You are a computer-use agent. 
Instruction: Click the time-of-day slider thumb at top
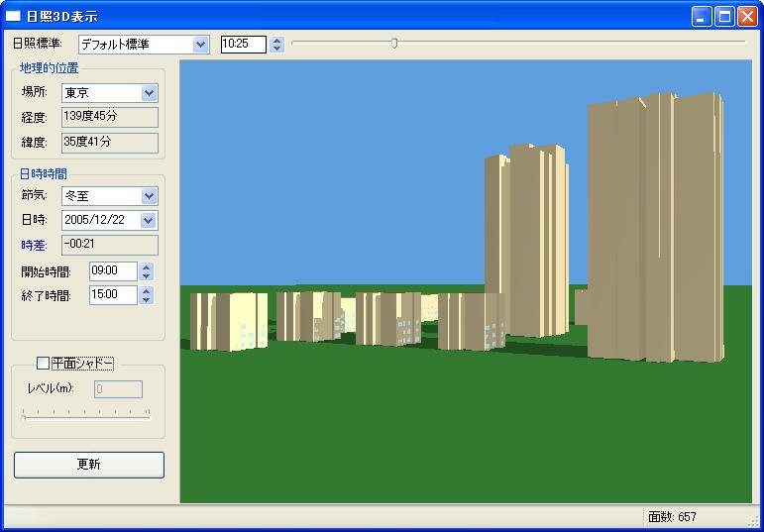[394, 44]
